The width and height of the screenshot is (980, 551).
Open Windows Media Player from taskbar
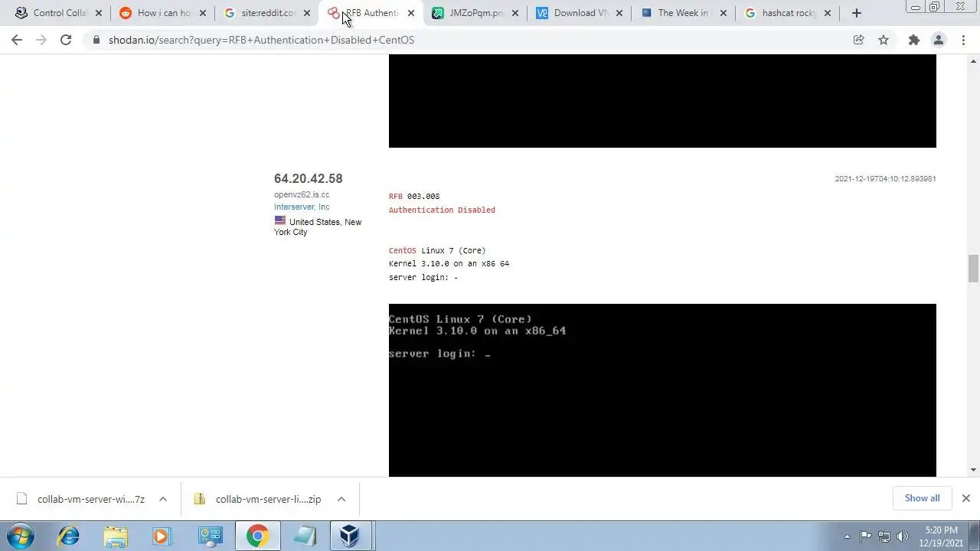pyautogui.click(x=162, y=536)
